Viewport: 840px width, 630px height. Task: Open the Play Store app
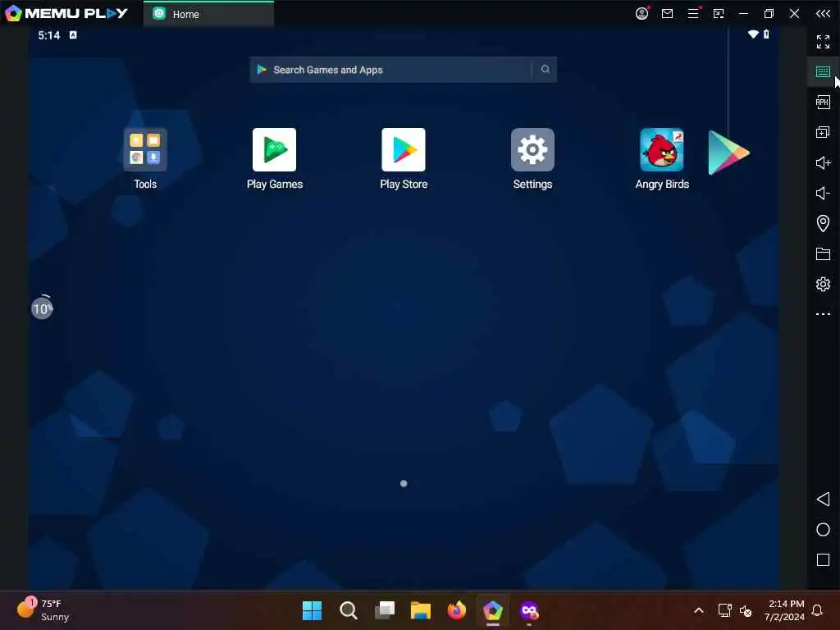pos(404,150)
